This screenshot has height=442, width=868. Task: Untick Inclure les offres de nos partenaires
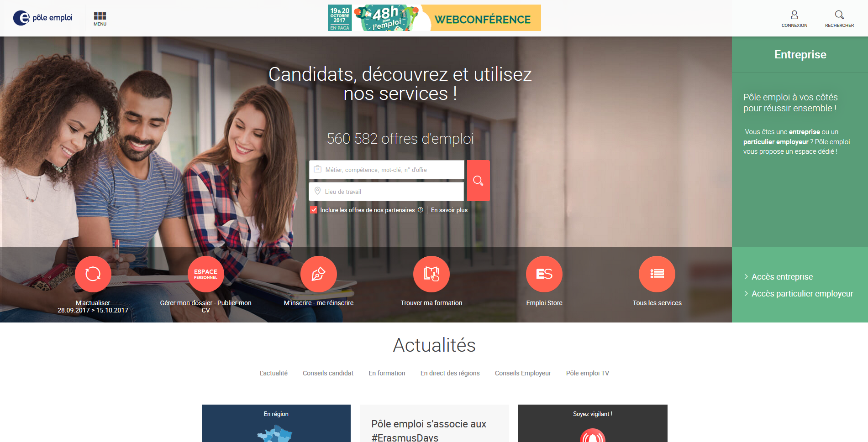click(x=314, y=210)
